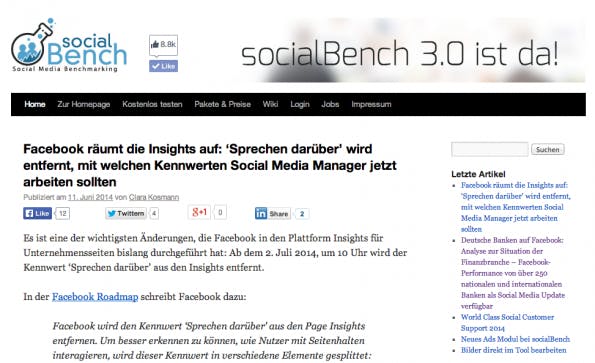Image resolution: width=595 pixels, height=363 pixels.
Task: Click the Facebook 8.8k likes counter
Action: pos(164,45)
